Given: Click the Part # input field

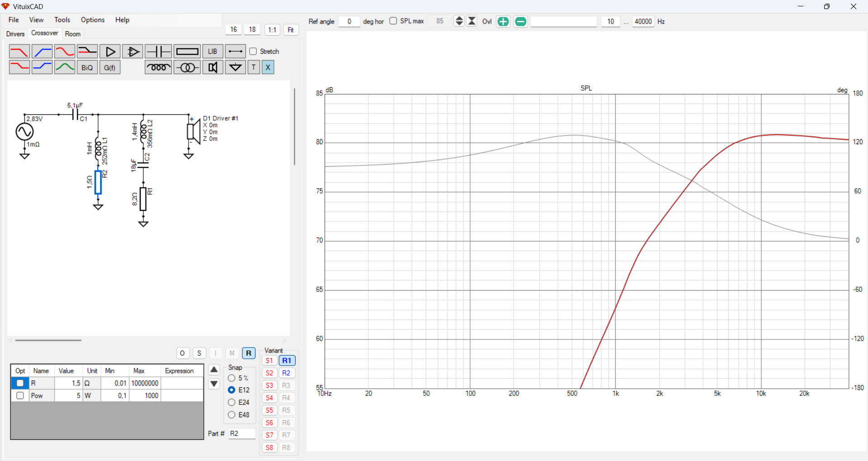Looking at the screenshot, I should click(x=241, y=433).
